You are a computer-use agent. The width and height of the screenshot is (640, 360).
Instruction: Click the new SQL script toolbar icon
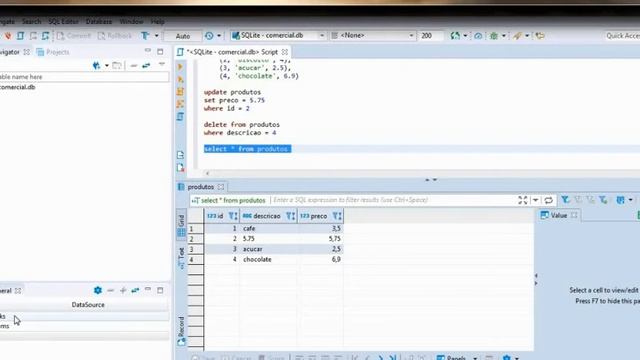45,36
